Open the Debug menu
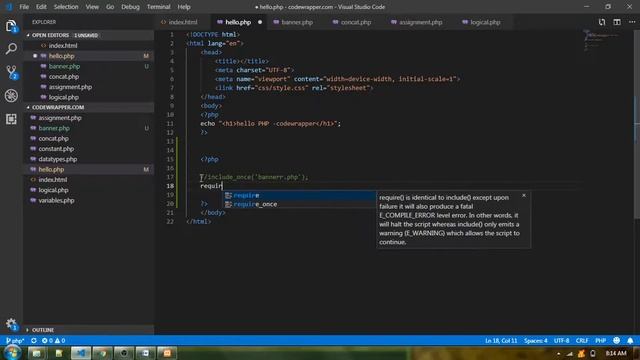This screenshot has width=640, height=360. pyautogui.click(x=130, y=7)
